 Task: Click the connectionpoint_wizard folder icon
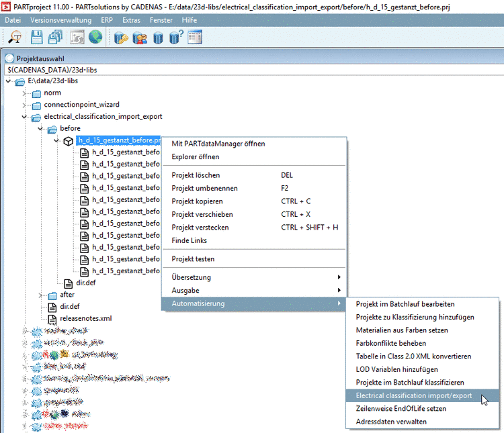(x=36, y=105)
